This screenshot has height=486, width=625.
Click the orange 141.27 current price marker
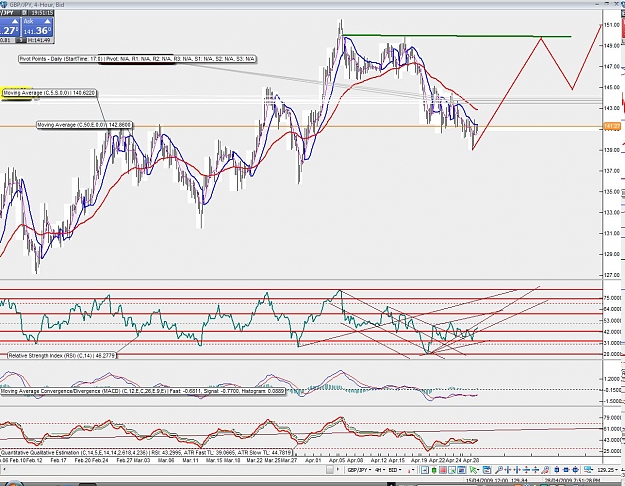[x=613, y=126]
